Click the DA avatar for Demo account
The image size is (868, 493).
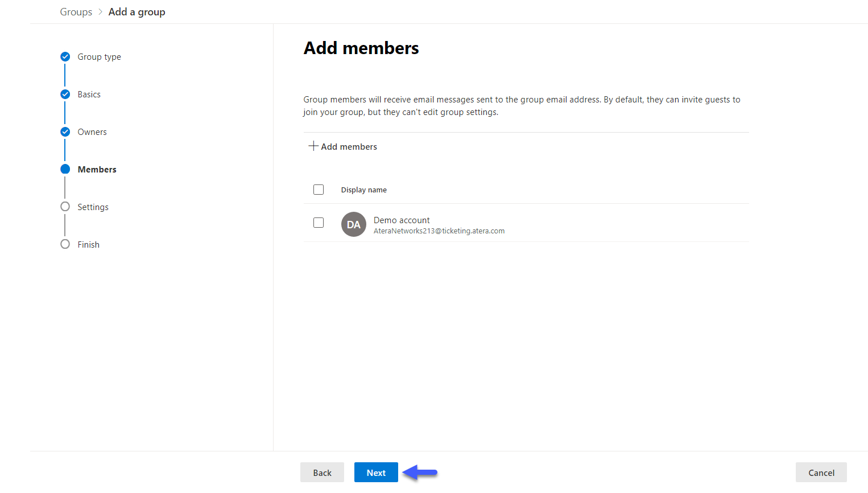(x=354, y=224)
